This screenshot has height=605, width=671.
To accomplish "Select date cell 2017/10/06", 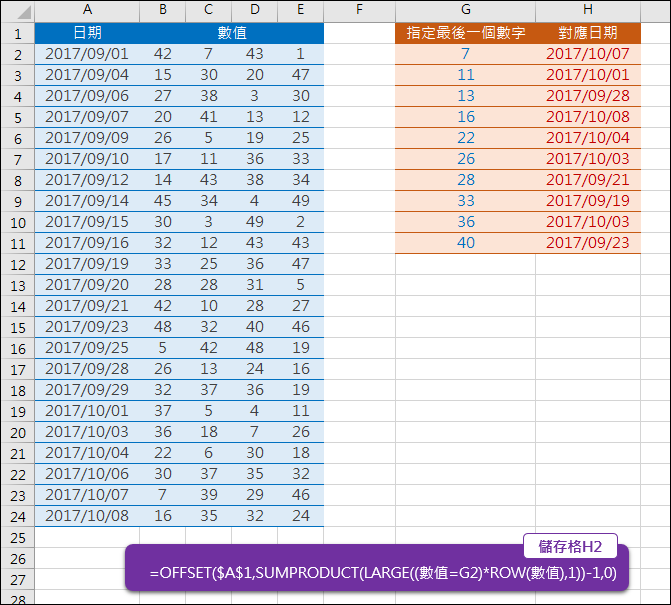I will coord(87,474).
